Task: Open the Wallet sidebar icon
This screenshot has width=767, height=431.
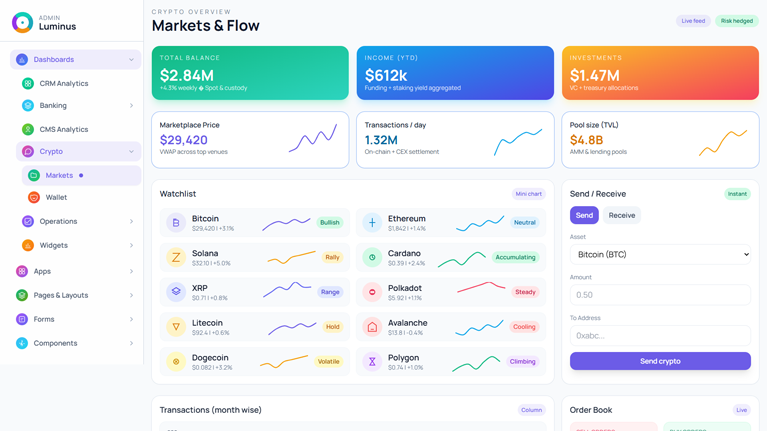Action: [34, 198]
